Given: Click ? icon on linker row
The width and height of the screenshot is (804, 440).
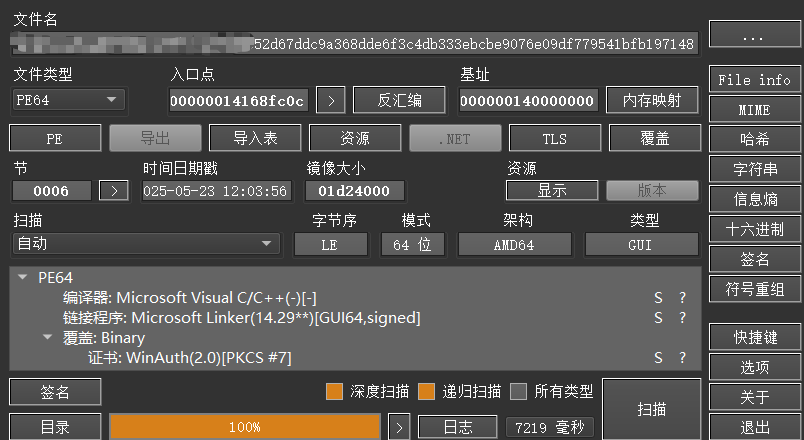Looking at the screenshot, I should 682,317.
